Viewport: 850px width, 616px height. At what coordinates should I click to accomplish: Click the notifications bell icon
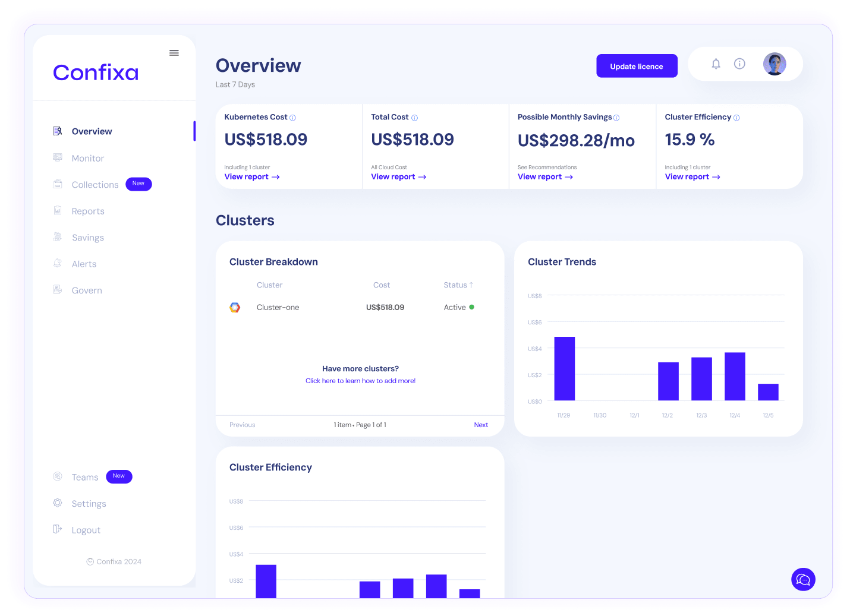click(716, 64)
